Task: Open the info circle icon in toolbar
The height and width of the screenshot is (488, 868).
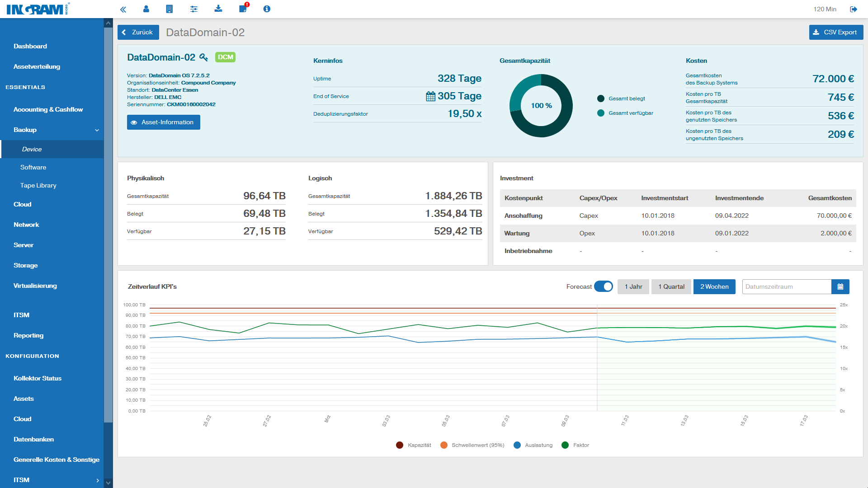Action: coord(267,9)
